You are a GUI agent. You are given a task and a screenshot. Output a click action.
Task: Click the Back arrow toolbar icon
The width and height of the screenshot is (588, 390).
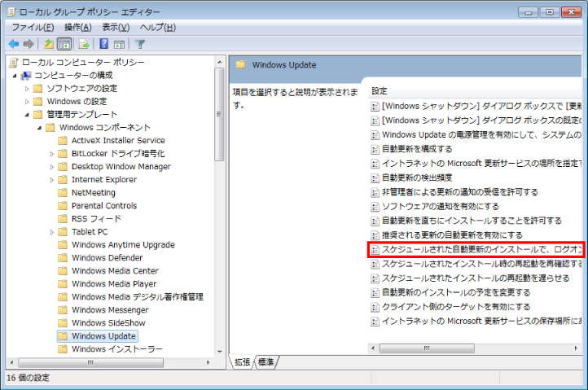(x=14, y=44)
